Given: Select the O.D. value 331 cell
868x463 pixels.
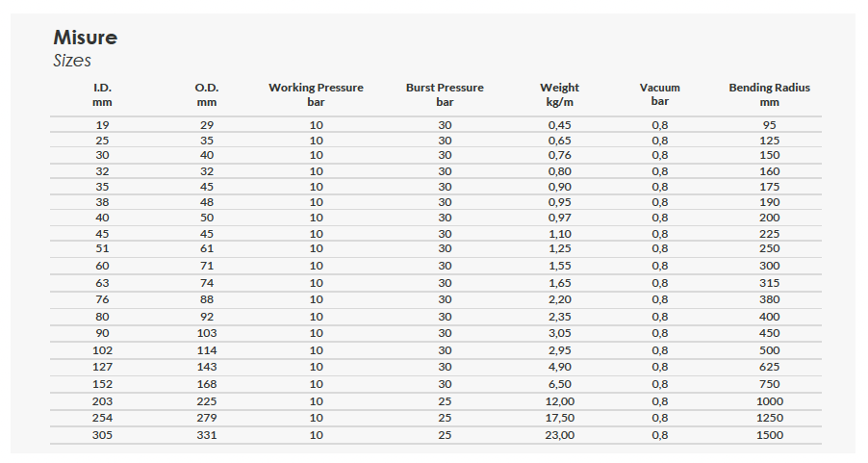Looking at the screenshot, I should [x=207, y=435].
